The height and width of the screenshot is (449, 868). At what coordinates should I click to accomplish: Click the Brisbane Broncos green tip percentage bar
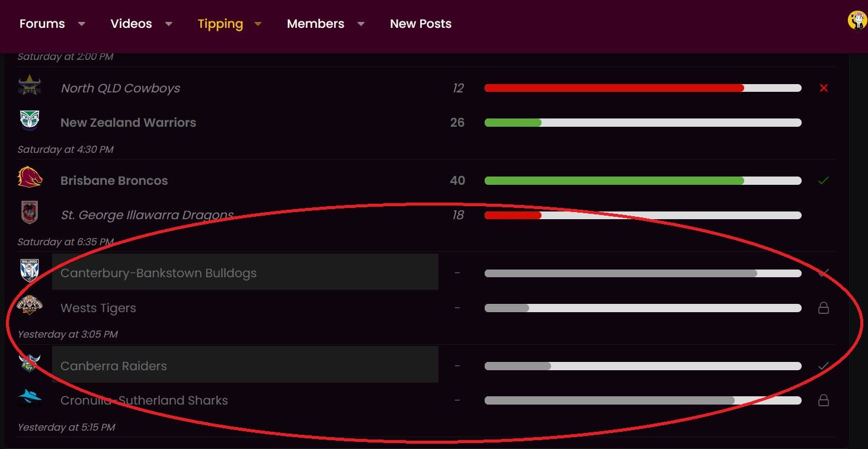pos(614,181)
